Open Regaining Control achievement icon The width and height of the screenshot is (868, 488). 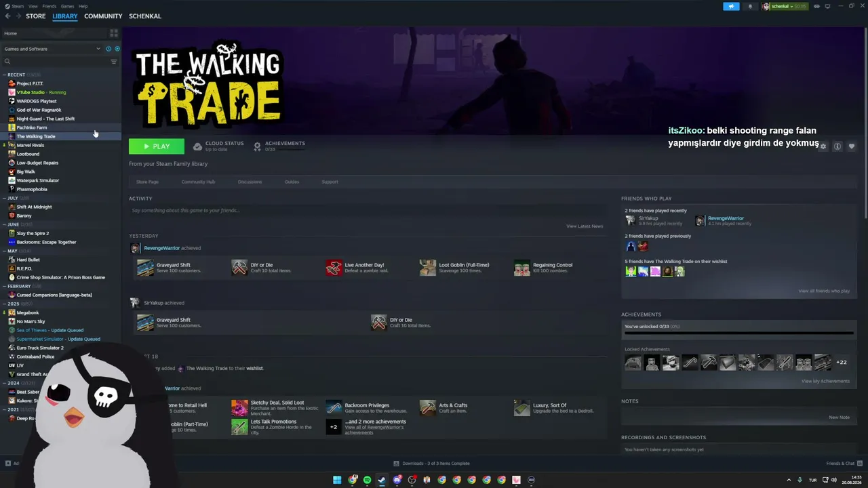click(521, 268)
